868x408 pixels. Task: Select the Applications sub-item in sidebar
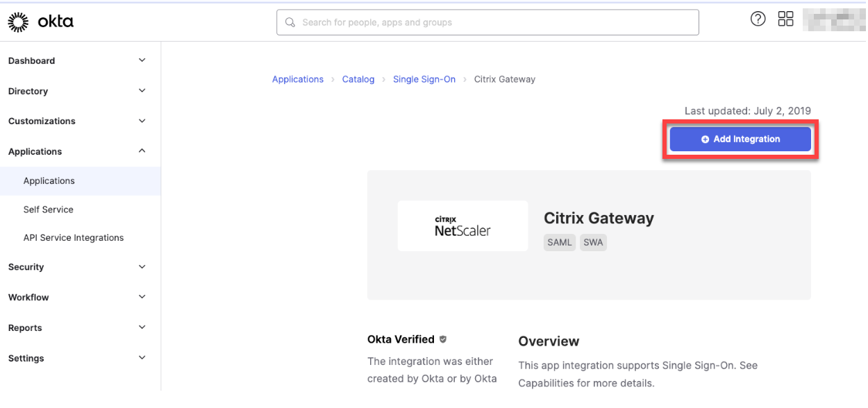49,181
